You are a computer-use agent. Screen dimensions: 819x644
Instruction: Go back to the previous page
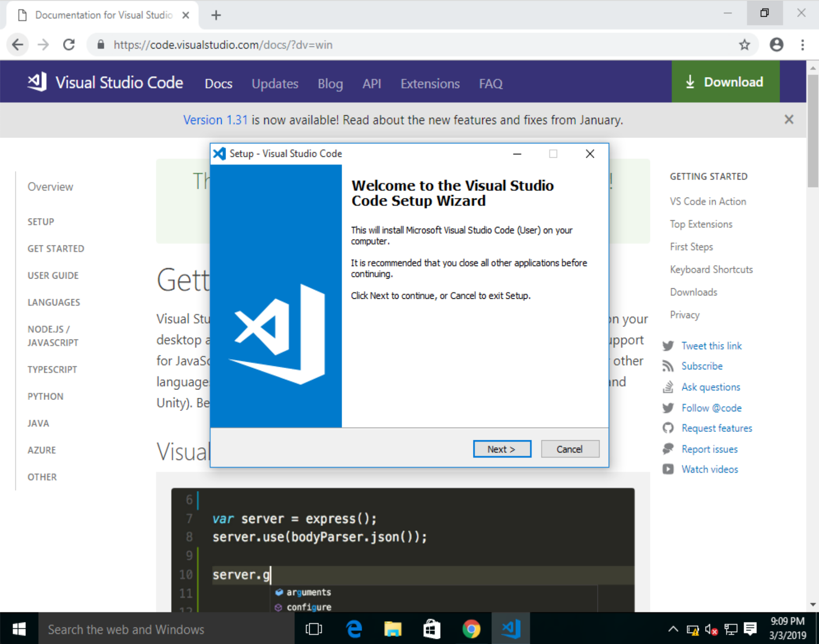point(18,45)
